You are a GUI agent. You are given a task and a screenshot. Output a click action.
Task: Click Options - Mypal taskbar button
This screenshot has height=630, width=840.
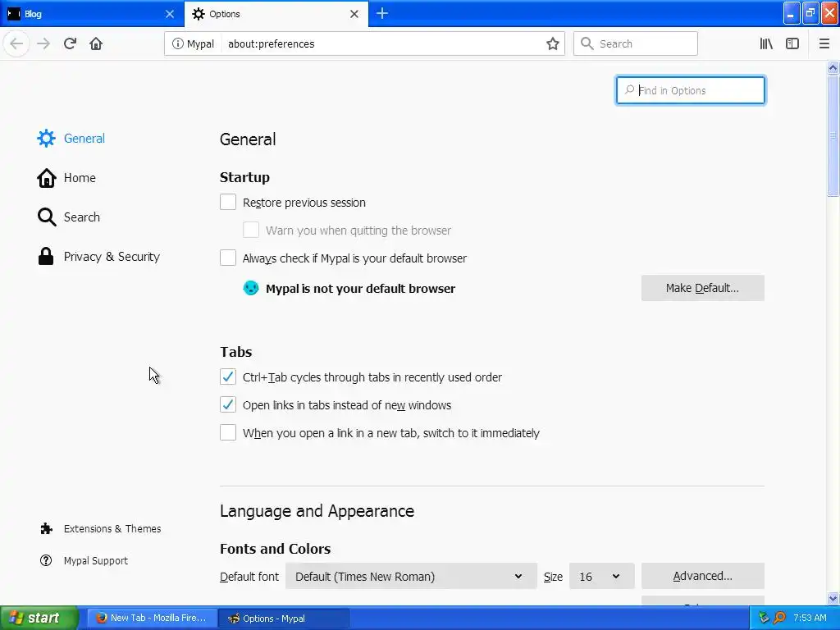[x=284, y=619]
